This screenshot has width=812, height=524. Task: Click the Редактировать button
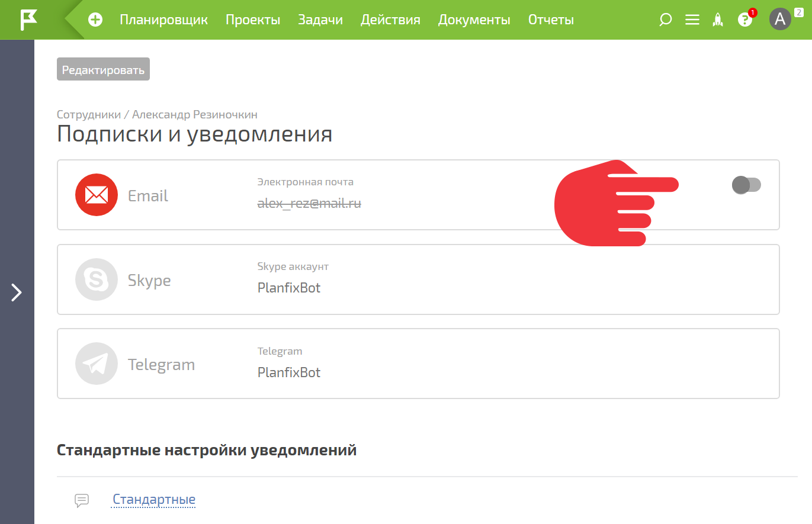(x=104, y=69)
